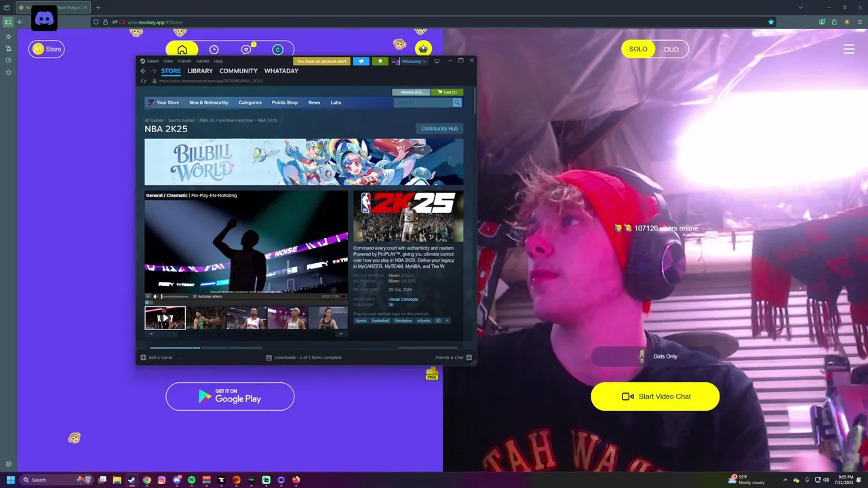Click the account alert yellow banner
The width and height of the screenshot is (868, 488).
coord(321,61)
